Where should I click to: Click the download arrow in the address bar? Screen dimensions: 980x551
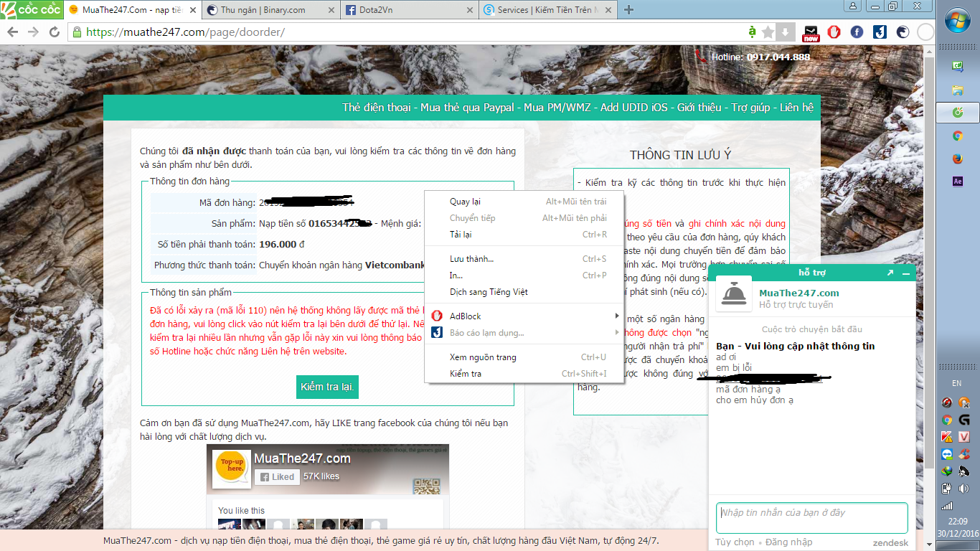786,32
